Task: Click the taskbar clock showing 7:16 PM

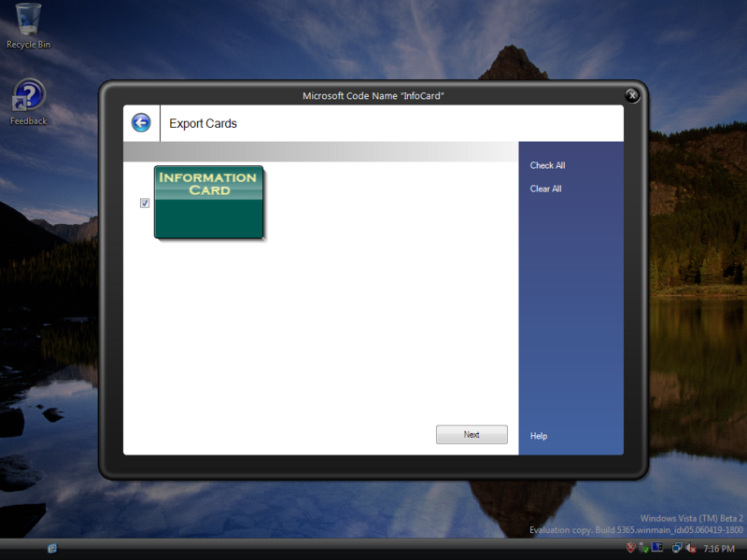Action: coord(719,549)
